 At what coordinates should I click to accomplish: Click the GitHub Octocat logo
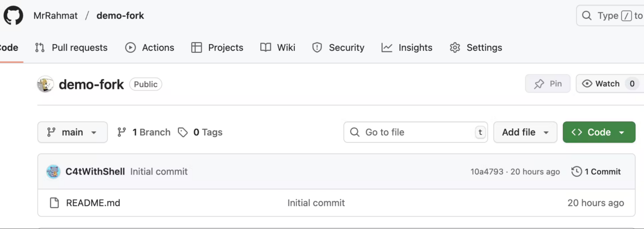click(x=13, y=16)
